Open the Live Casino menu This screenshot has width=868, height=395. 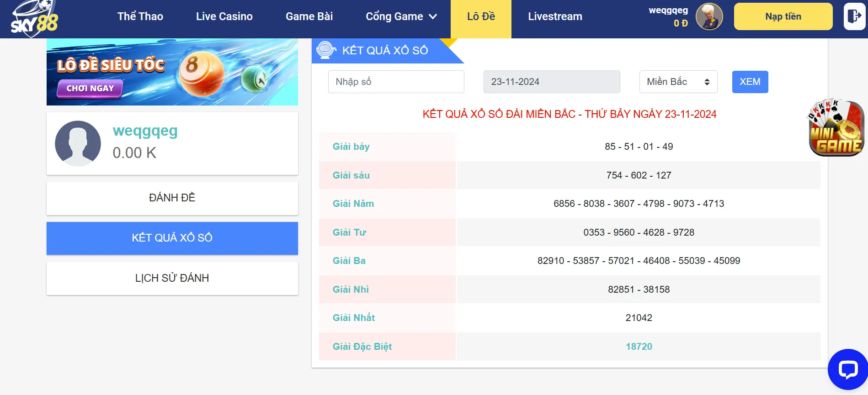coord(224,16)
